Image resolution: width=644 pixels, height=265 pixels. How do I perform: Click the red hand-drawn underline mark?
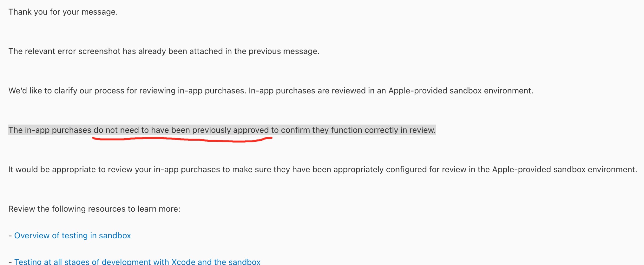coord(182,139)
